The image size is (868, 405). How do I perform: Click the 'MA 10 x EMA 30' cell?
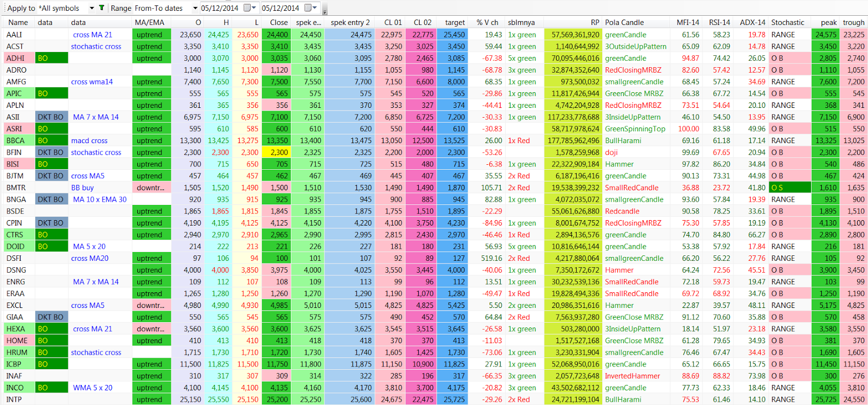(x=100, y=199)
